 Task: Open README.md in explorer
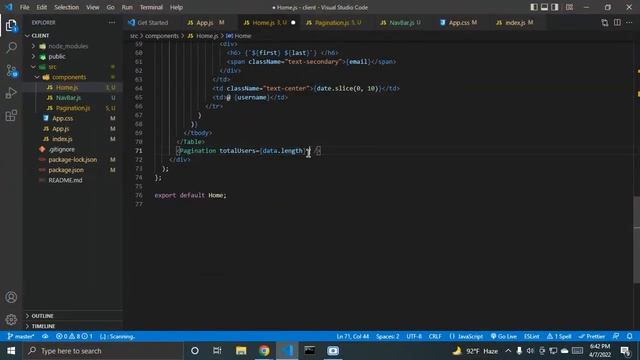point(65,180)
